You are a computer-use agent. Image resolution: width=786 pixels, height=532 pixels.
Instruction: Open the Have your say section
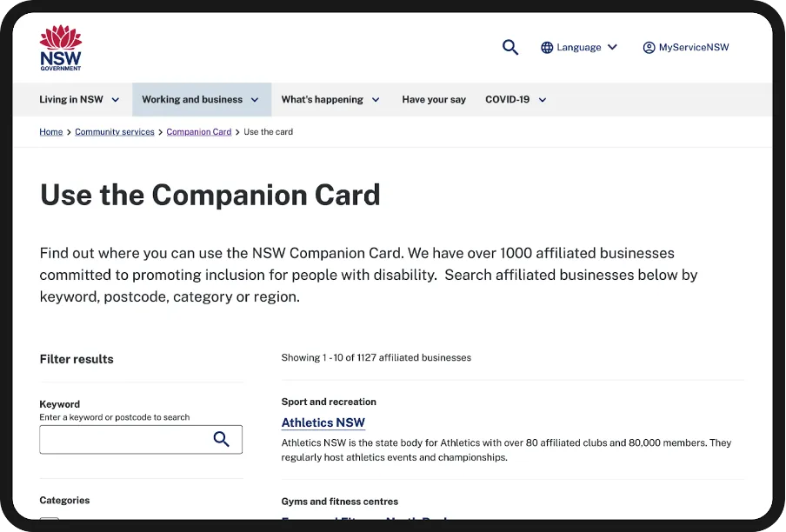click(434, 99)
